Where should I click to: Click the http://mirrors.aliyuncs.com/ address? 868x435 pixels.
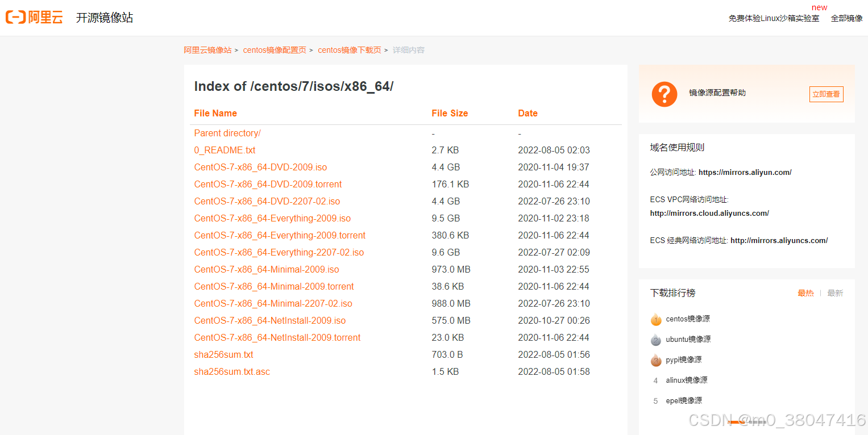(779, 240)
